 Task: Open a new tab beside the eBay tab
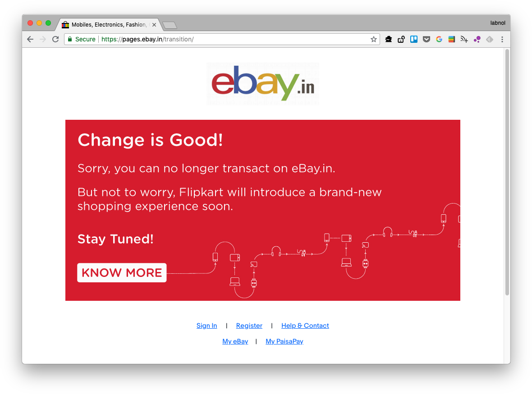point(170,25)
